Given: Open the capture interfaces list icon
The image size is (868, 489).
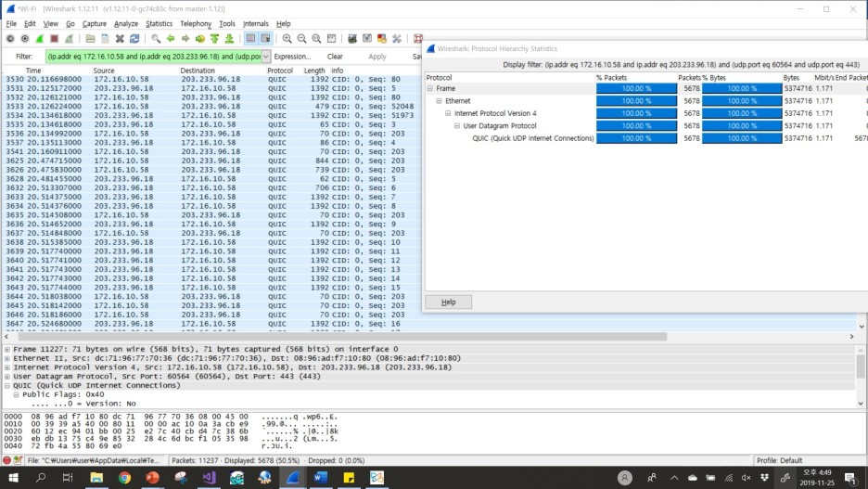Looking at the screenshot, I should 10,38.
